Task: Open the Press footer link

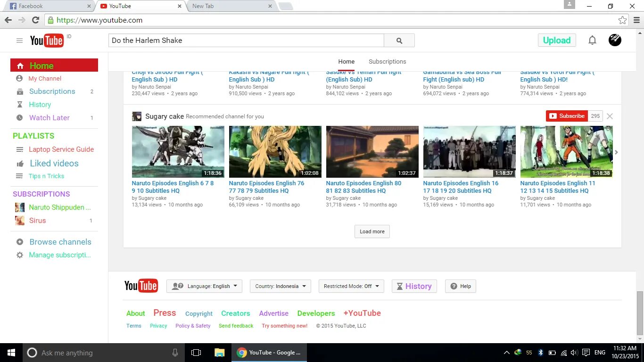Action: [165, 313]
